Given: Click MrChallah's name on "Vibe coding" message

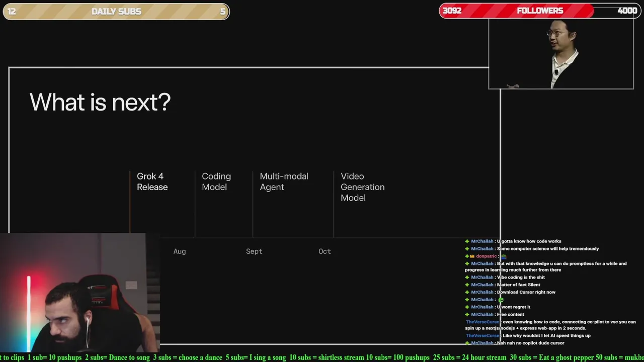Looking at the screenshot, I should coord(482,278).
